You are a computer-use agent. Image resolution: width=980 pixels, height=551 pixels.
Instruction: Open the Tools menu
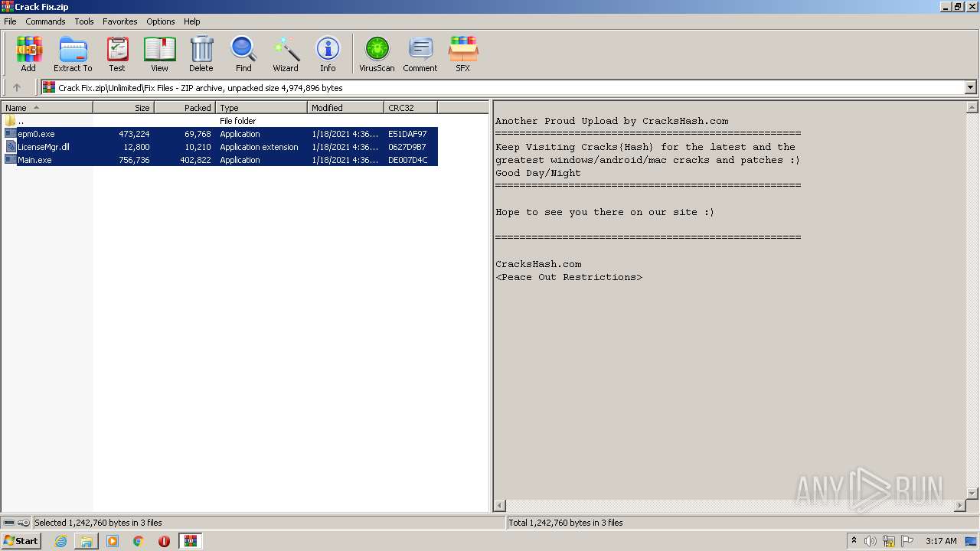[x=84, y=21]
